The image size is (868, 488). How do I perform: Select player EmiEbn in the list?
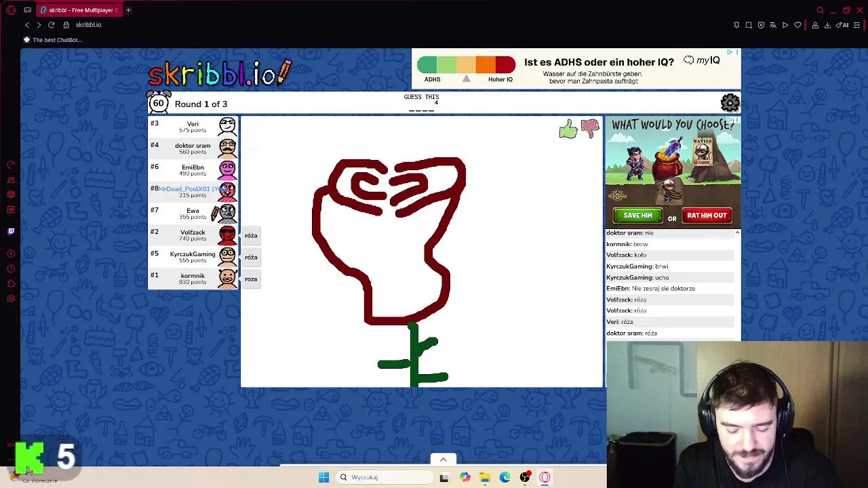[193, 170]
